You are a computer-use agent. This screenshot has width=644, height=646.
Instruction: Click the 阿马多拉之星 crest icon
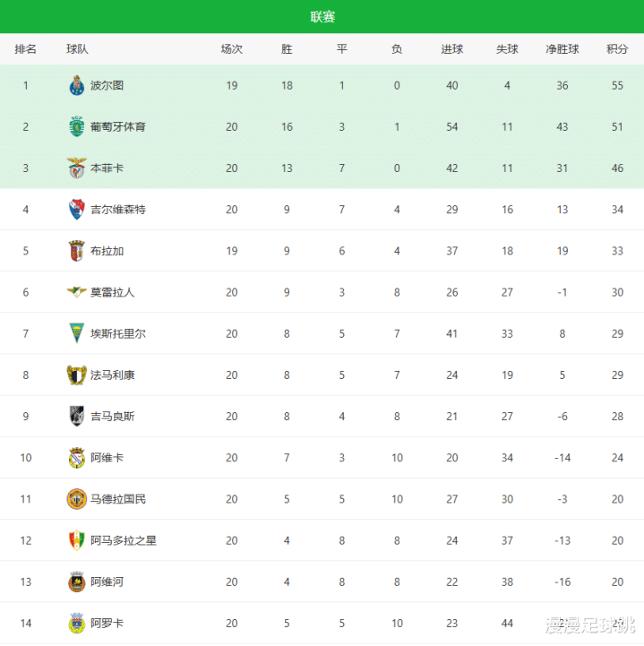(76, 540)
